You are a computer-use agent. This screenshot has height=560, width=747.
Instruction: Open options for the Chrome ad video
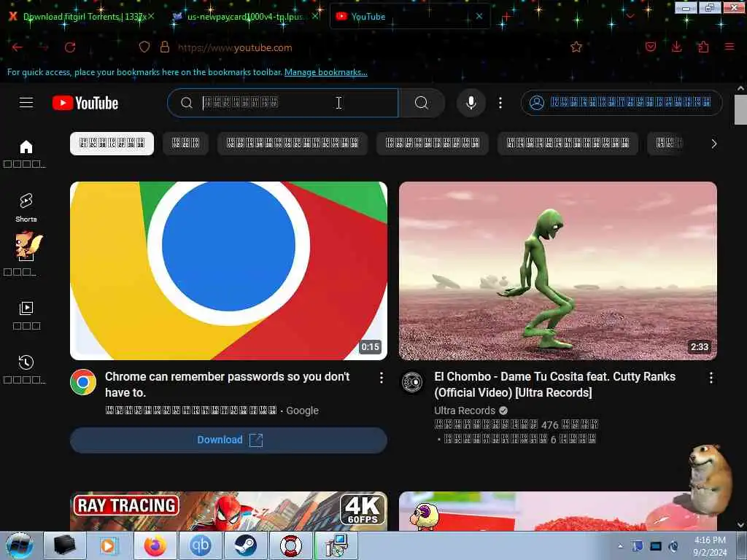click(x=381, y=378)
